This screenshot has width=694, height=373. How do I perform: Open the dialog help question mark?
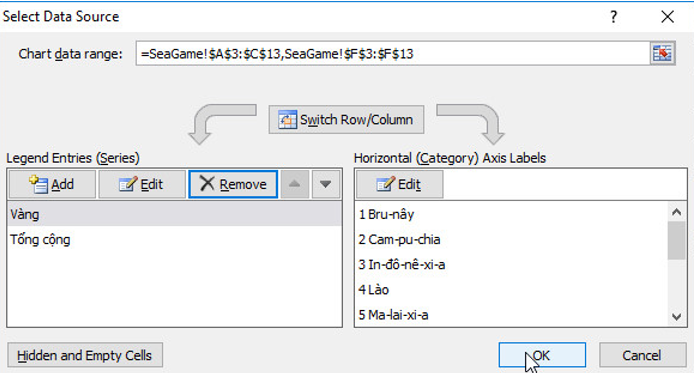pyautogui.click(x=613, y=17)
